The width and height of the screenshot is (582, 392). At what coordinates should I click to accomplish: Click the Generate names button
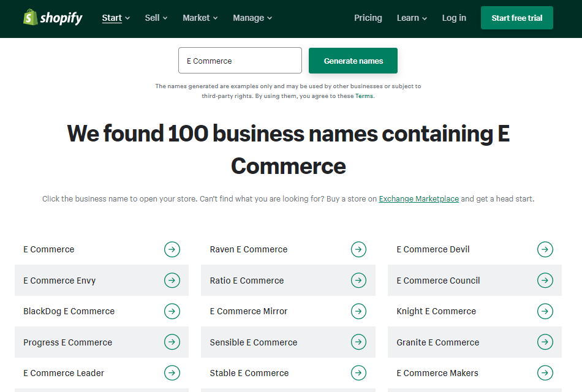point(353,61)
